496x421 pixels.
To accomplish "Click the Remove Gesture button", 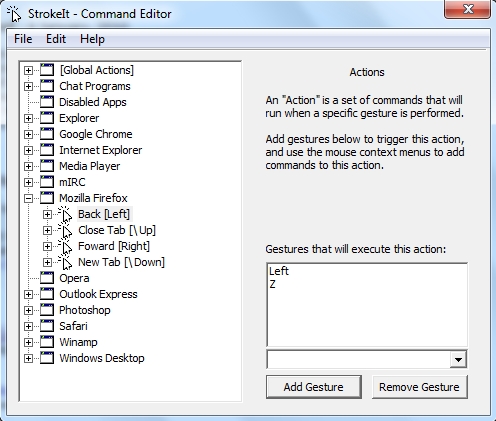I will click(x=419, y=387).
